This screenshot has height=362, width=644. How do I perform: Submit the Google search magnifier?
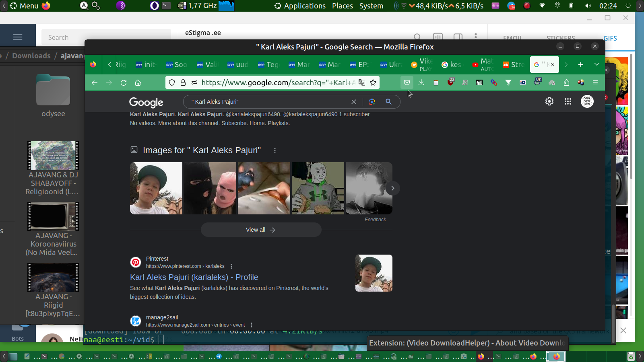tap(388, 102)
